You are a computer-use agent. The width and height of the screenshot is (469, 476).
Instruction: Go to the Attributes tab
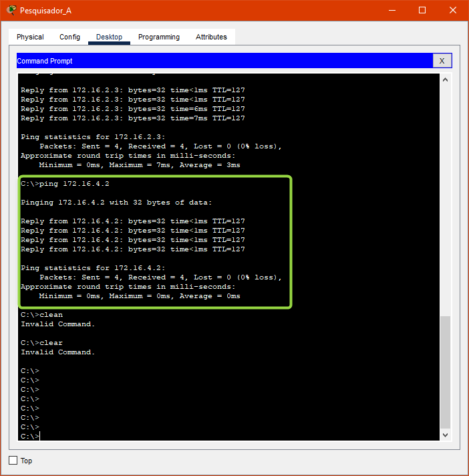tap(211, 37)
